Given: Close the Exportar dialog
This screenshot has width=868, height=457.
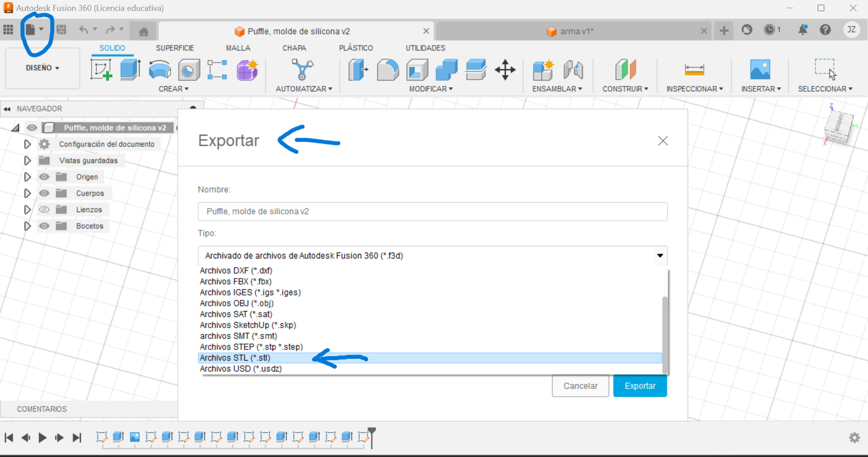Looking at the screenshot, I should [x=663, y=141].
